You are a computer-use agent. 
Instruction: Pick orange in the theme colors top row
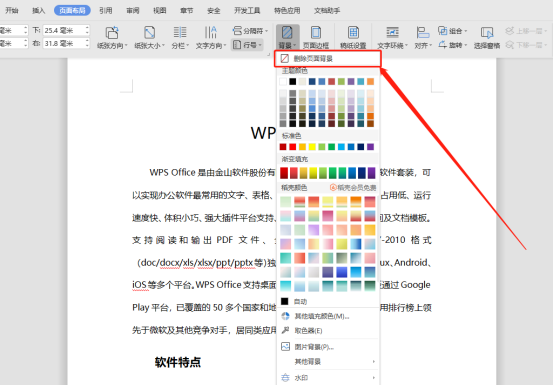click(x=370, y=81)
